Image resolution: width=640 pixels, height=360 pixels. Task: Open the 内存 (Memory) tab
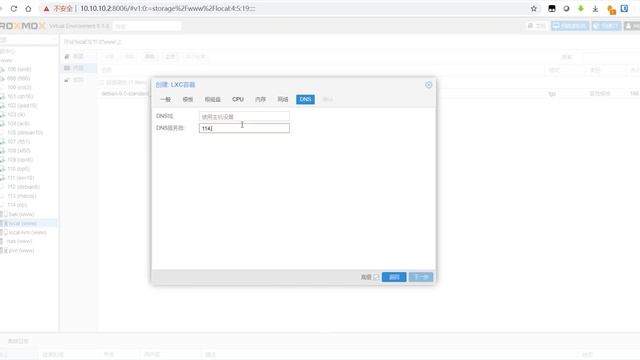coord(260,99)
